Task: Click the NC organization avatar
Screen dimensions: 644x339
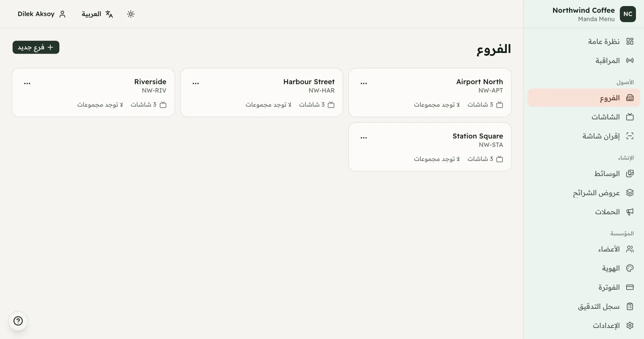Action: point(628,14)
